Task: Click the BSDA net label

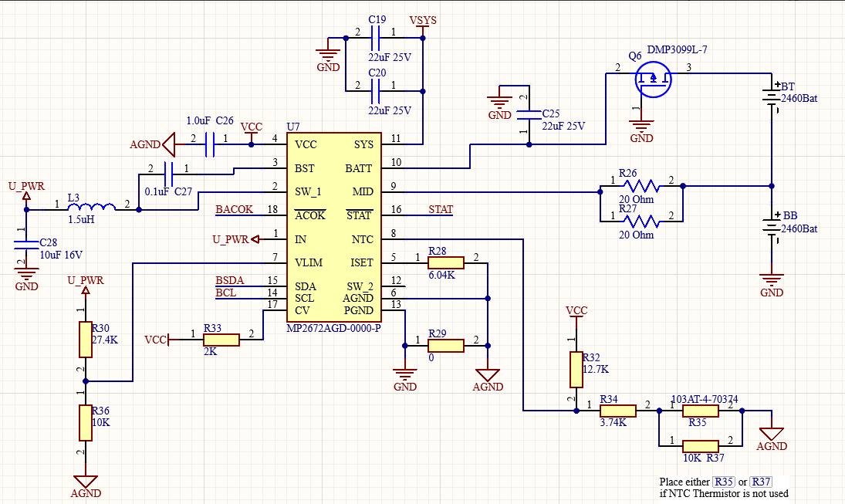Action: (229, 280)
